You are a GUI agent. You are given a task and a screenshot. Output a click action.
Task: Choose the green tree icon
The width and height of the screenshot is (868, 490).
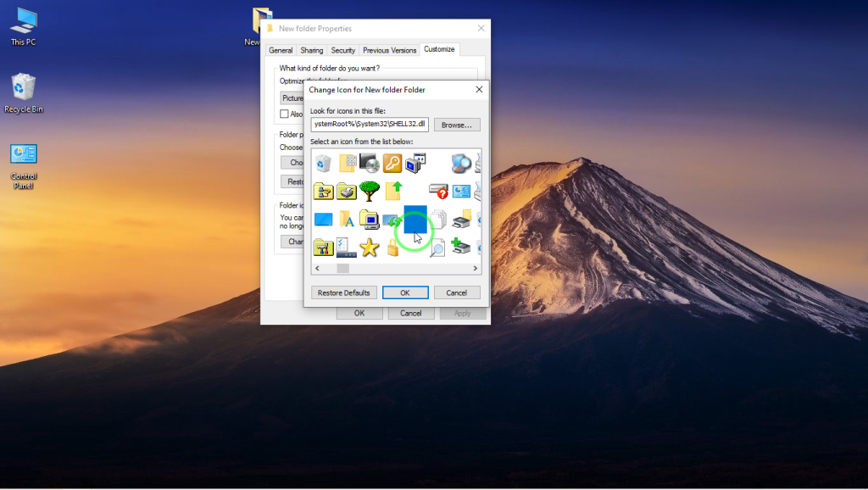click(369, 191)
